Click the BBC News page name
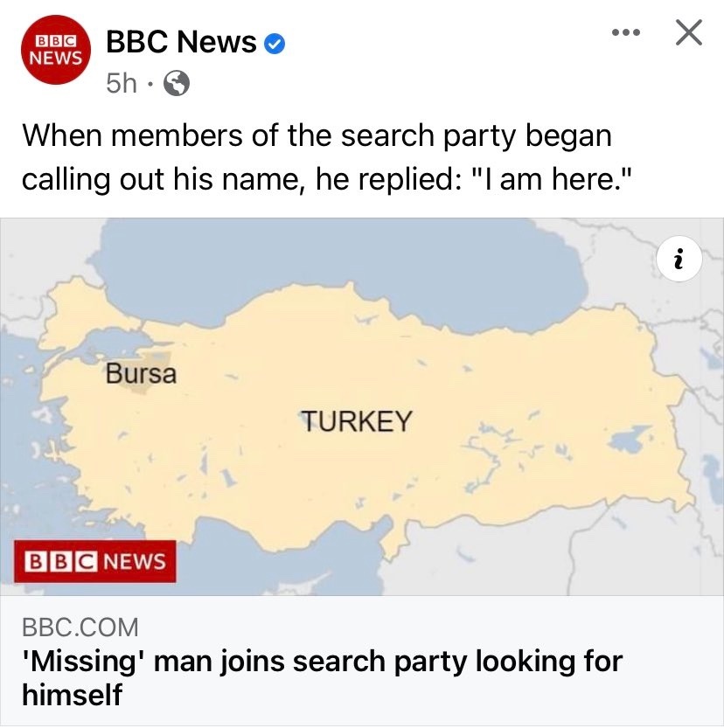 pos(181,42)
